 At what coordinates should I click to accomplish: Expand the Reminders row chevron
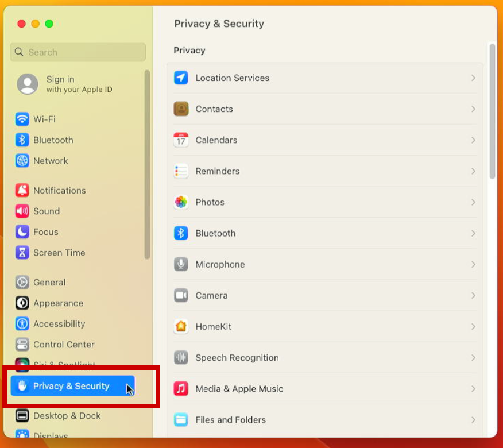473,171
